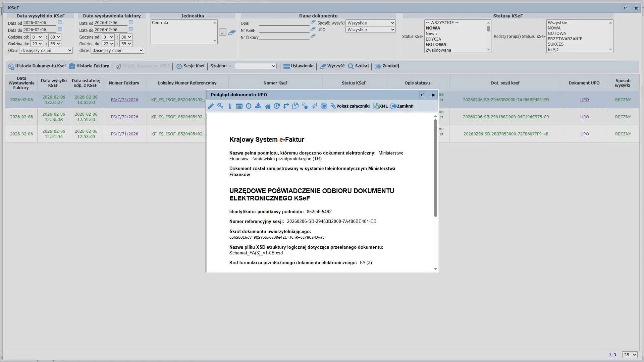Open Historia Dokumentu Ksef

(37, 66)
